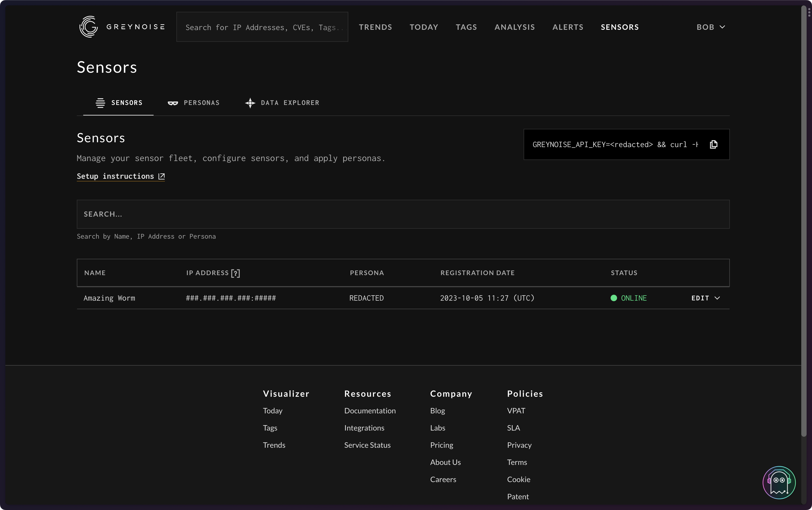
Task: Navigate to ANALYSIS
Action: point(514,27)
